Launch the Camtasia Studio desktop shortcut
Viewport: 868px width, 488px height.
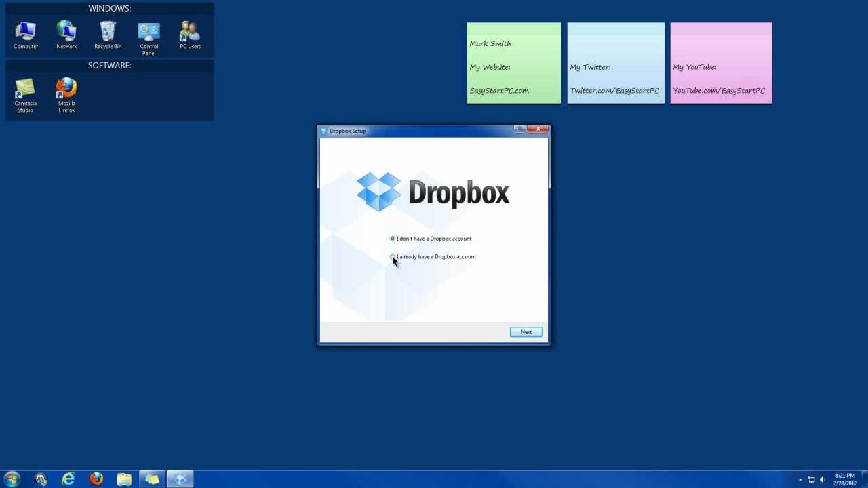coord(25,96)
